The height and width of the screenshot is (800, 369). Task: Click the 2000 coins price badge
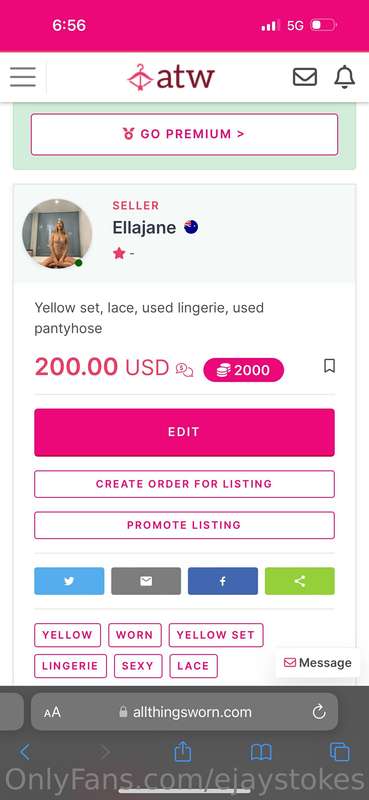click(x=243, y=370)
